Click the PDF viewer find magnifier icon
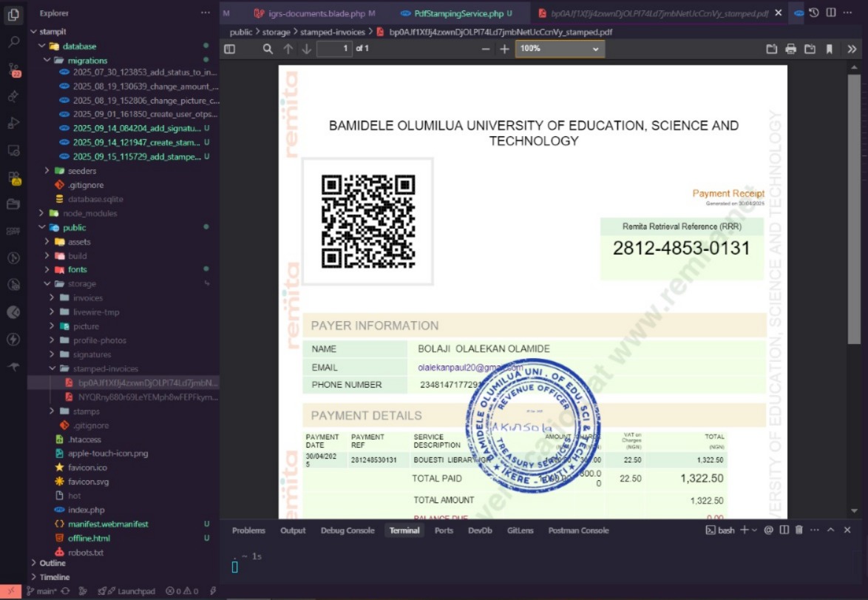The image size is (868, 600). pos(268,49)
